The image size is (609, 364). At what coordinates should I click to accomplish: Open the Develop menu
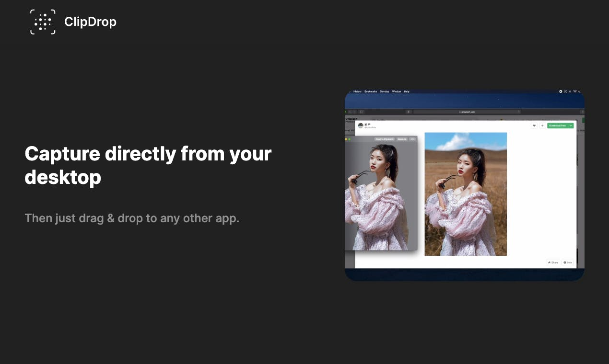(385, 91)
